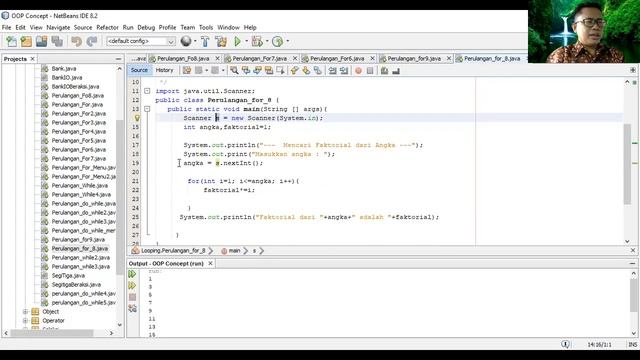Screen dimensions: 640x360
Task: Click the globe browser icon in toolbar
Action: 186,41
